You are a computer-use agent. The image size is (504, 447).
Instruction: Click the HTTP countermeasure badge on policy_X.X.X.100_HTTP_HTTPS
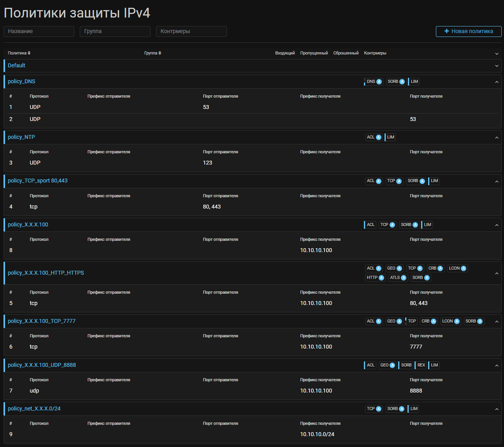[x=375, y=278]
